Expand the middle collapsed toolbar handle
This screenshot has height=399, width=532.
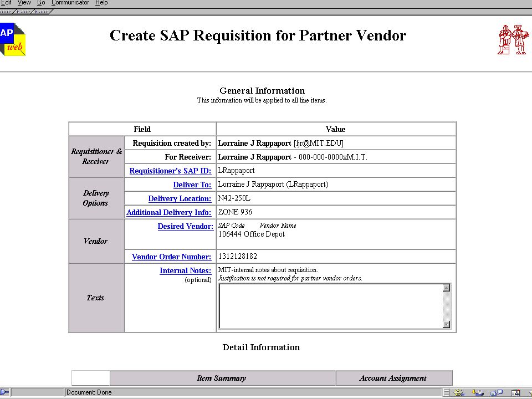click(24, 12)
